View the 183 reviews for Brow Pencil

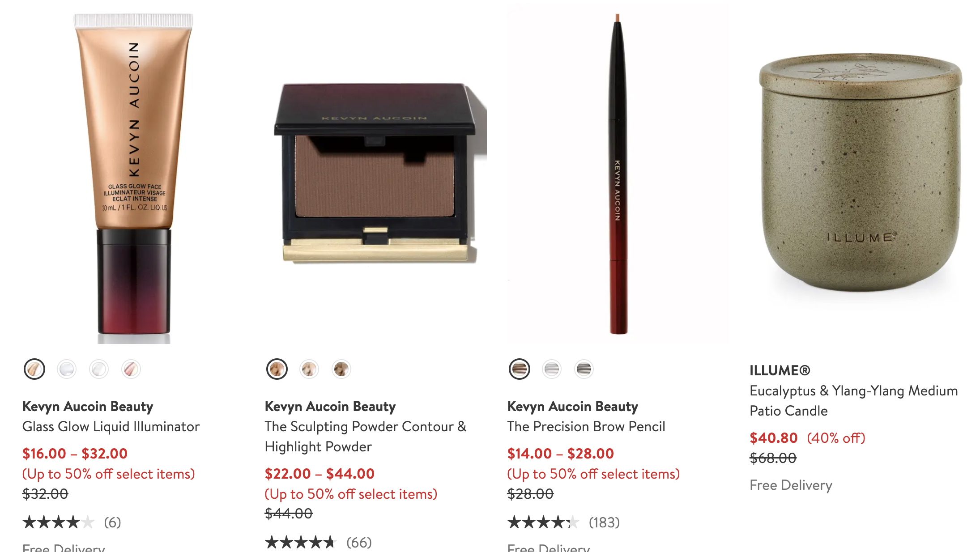604,522
